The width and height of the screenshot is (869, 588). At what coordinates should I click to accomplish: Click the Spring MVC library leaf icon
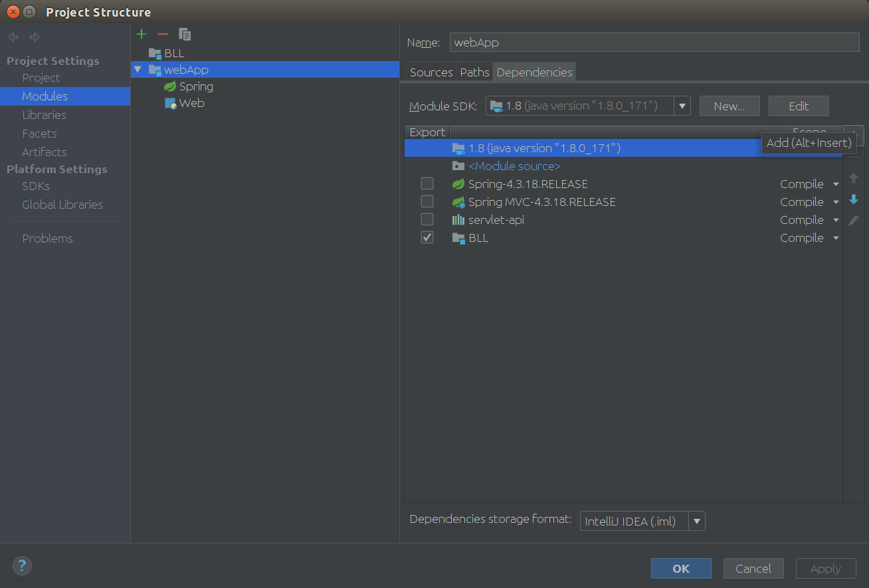pyautogui.click(x=458, y=202)
